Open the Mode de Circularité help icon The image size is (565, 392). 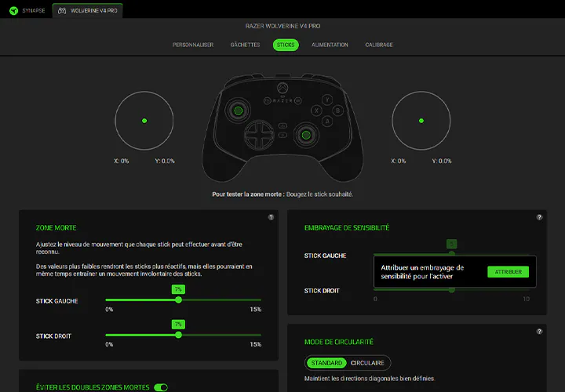click(539, 331)
